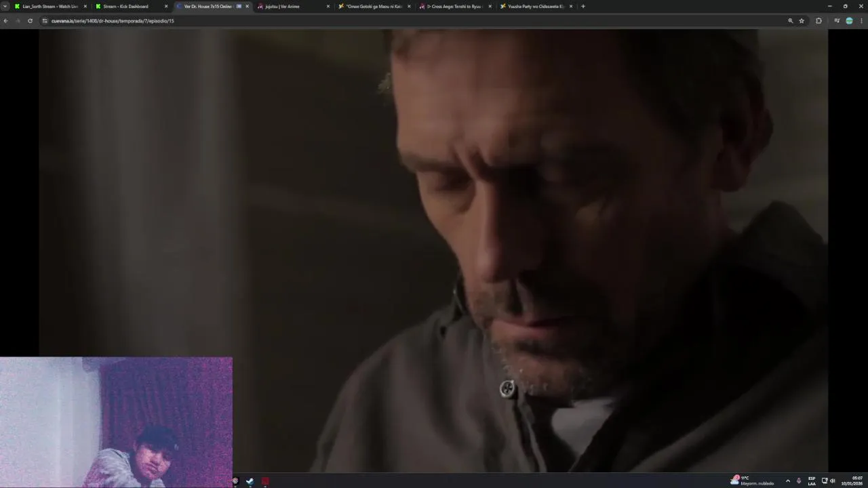Close the jujutsu Ver Anime tab

point(328,6)
